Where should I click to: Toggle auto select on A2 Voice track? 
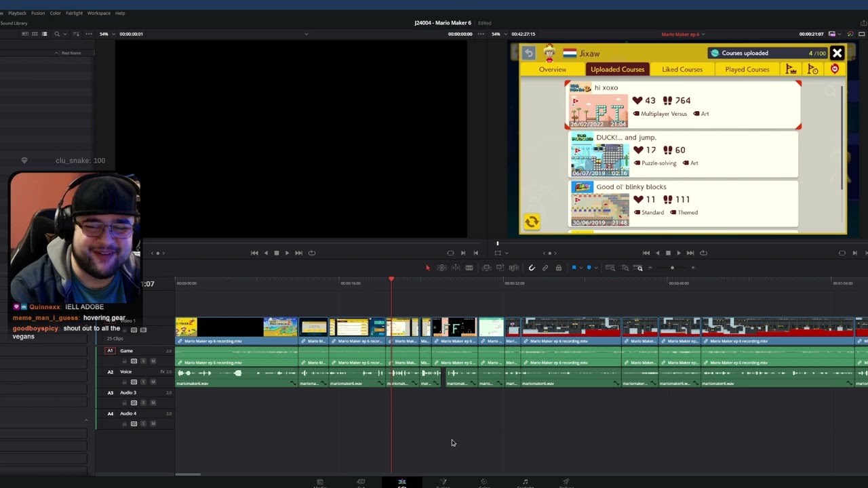coord(134,382)
